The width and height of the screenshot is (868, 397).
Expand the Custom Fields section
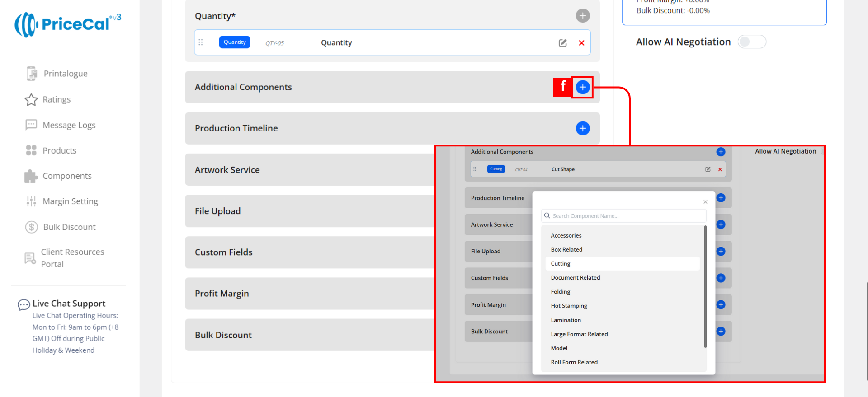pos(223,252)
